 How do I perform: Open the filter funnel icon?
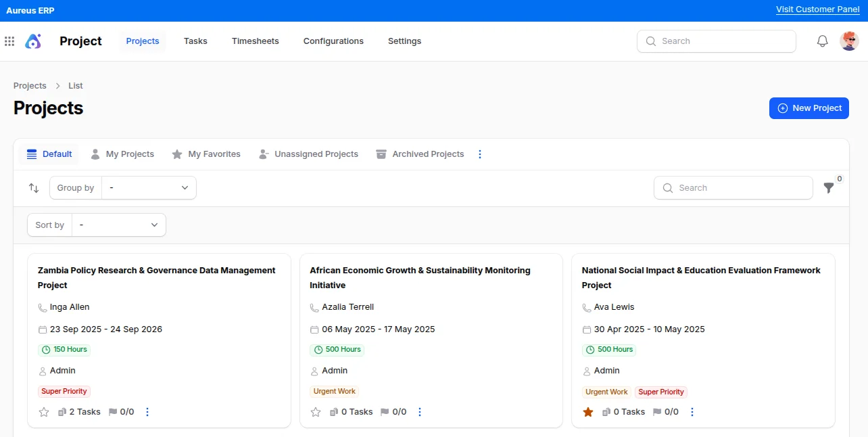click(x=829, y=188)
